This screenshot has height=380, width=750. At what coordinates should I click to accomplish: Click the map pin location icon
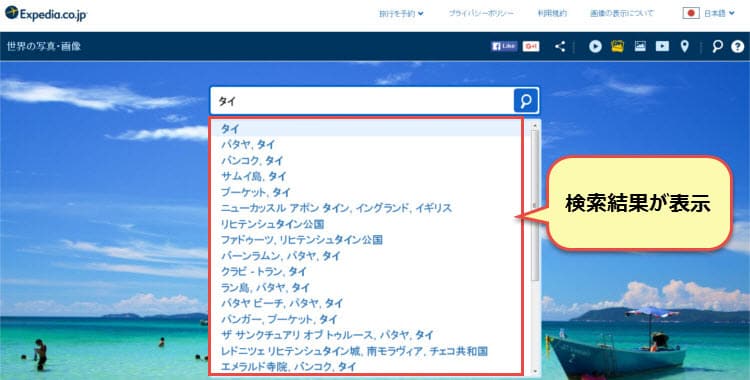tap(684, 46)
